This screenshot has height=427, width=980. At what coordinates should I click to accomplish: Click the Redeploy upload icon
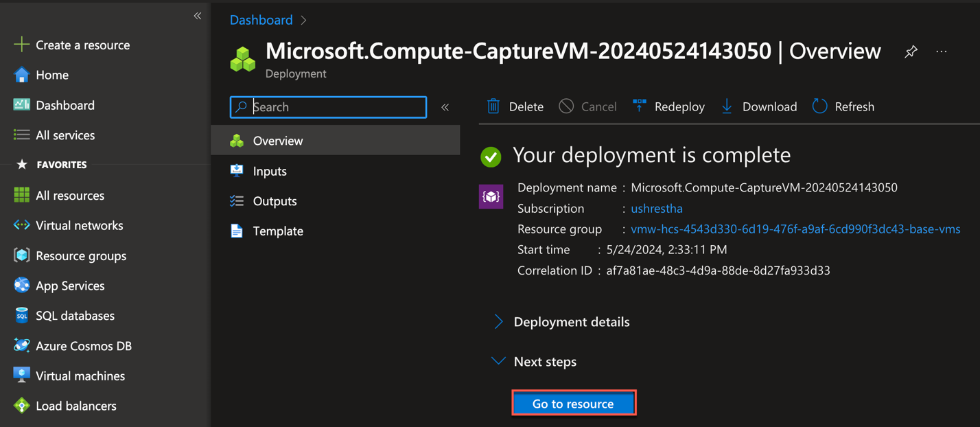coord(639,106)
